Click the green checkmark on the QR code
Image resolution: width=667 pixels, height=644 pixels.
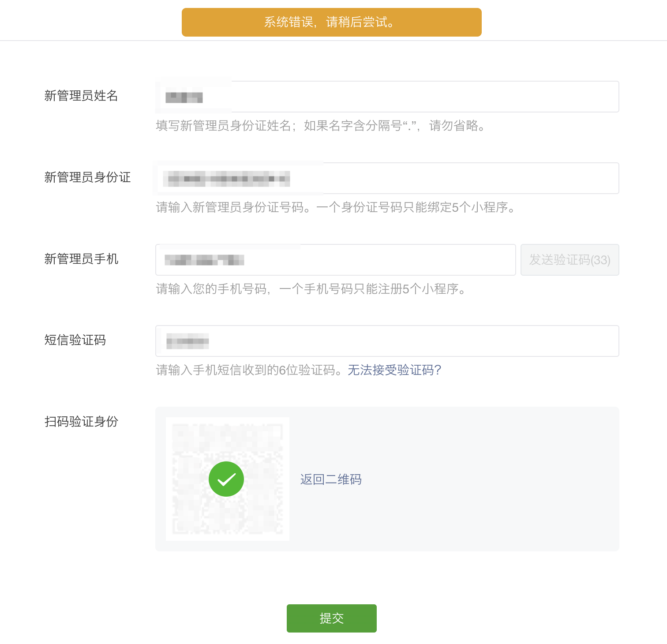[226, 479]
